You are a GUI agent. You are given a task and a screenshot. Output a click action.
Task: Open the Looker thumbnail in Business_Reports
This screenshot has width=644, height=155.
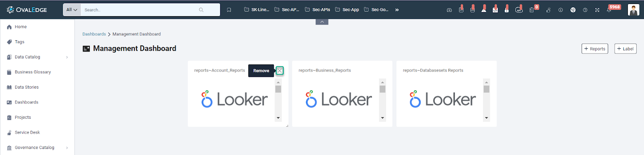tap(339, 99)
